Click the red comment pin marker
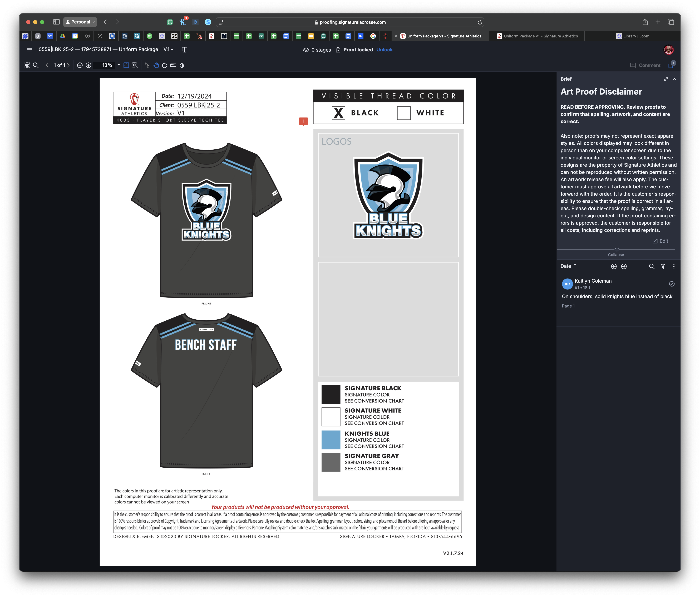Image resolution: width=700 pixels, height=597 pixels. [303, 121]
